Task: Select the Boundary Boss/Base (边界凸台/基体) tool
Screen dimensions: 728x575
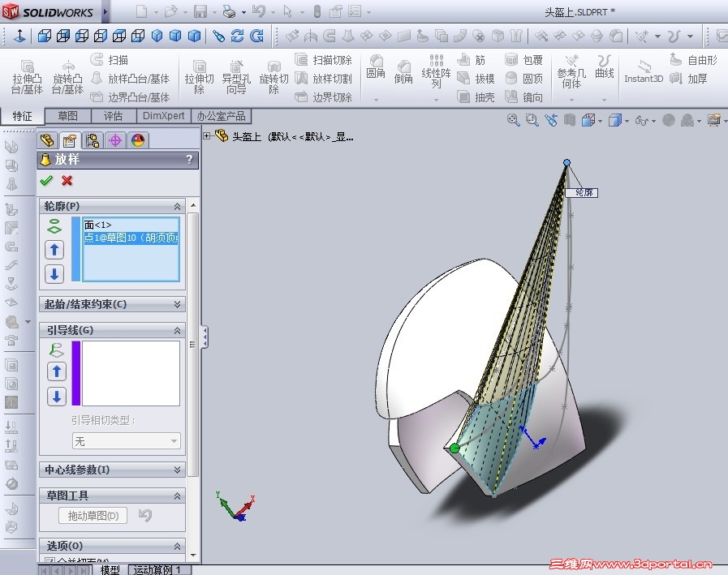Action: (x=130, y=97)
